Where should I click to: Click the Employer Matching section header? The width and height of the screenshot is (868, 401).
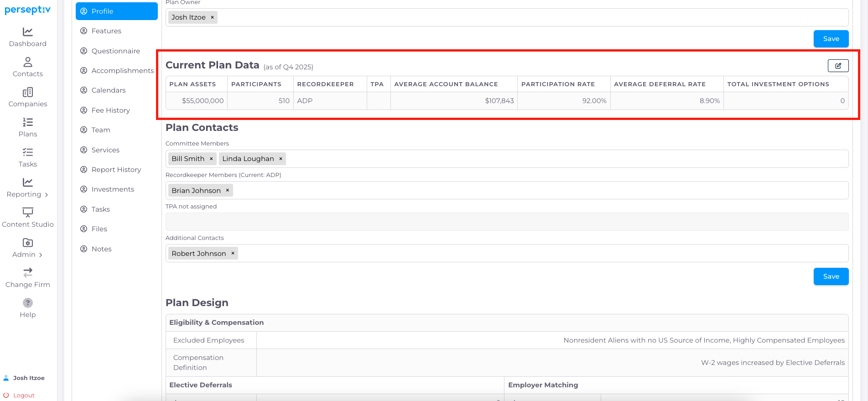(543, 385)
